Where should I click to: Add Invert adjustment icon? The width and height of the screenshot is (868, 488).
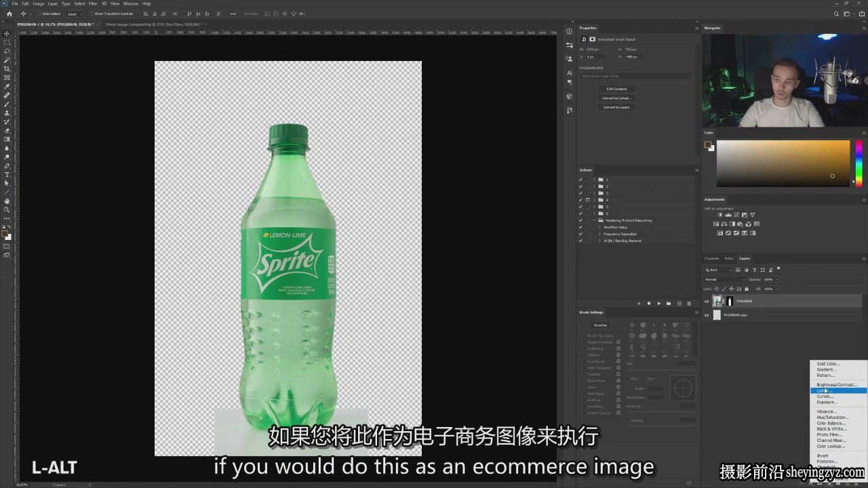[x=720, y=232]
